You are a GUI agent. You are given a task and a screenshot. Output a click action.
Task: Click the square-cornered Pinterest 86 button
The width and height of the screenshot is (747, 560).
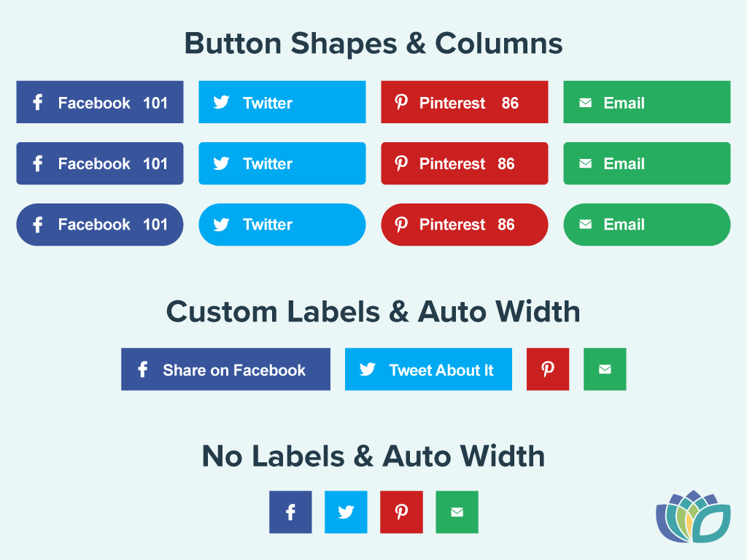pos(465,102)
